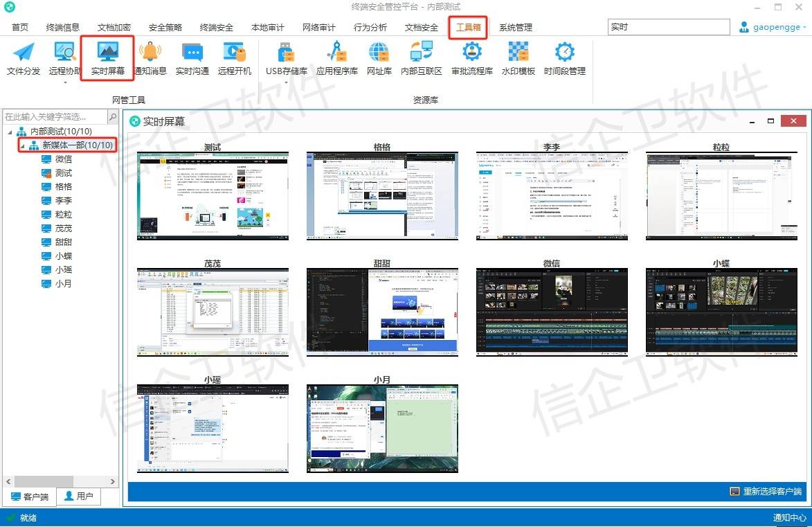Select 茂茂 in the client tree
This screenshot has height=527, width=812.
[x=64, y=229]
